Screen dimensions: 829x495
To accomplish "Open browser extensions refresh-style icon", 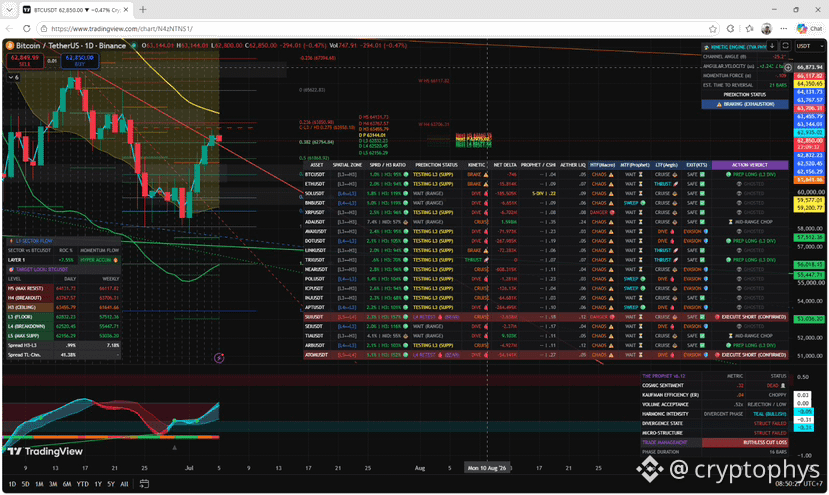I will pos(731,29).
